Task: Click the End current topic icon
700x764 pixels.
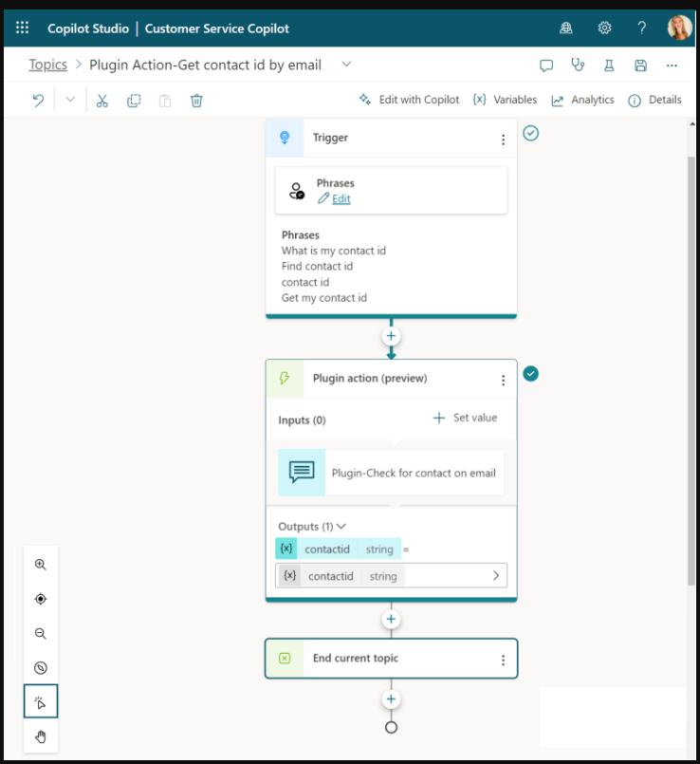Action: (285, 659)
